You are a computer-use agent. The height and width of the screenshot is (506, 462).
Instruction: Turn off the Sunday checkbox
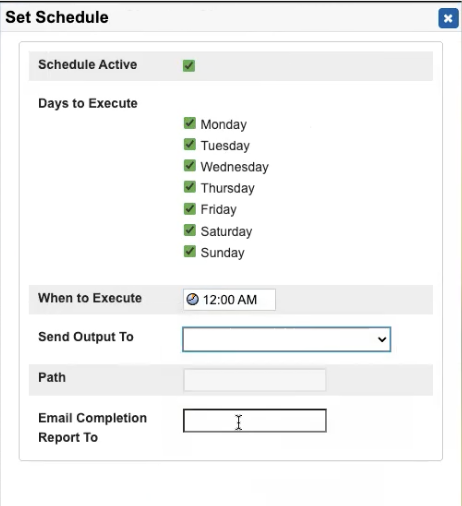[x=190, y=251]
